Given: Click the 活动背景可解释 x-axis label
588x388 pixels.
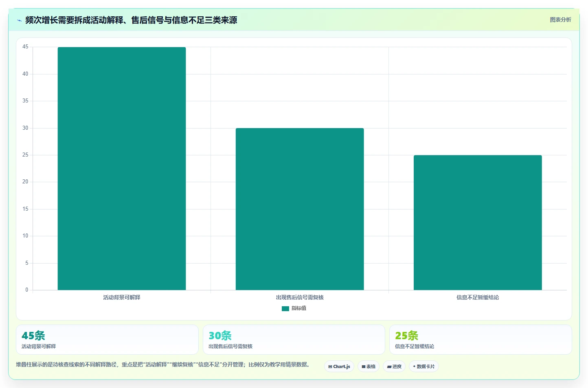Looking at the screenshot, I should 122,297.
